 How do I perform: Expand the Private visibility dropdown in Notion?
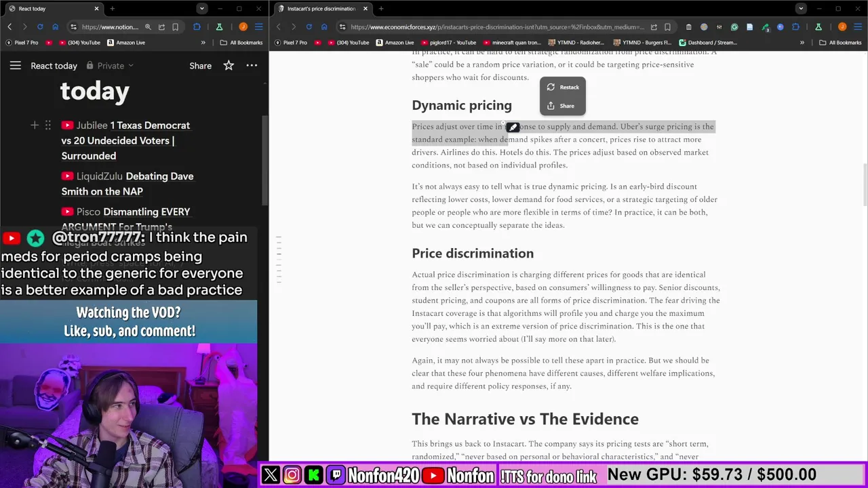tap(111, 66)
